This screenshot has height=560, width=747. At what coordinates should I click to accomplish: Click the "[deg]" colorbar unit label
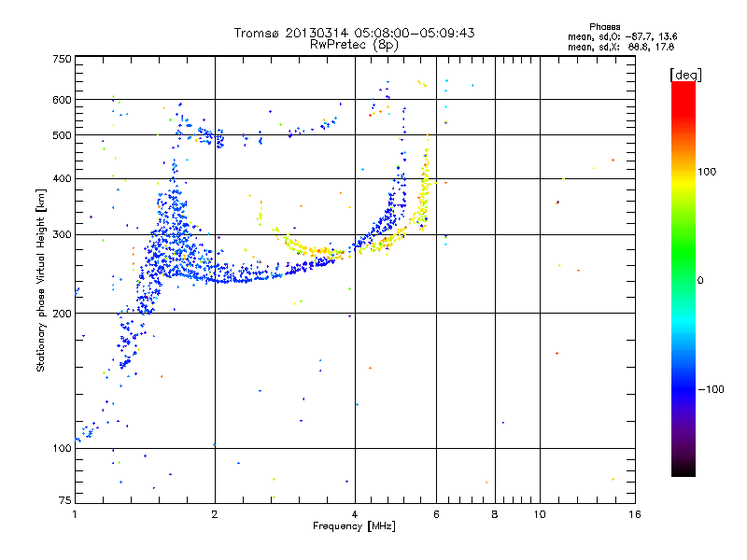click(685, 76)
